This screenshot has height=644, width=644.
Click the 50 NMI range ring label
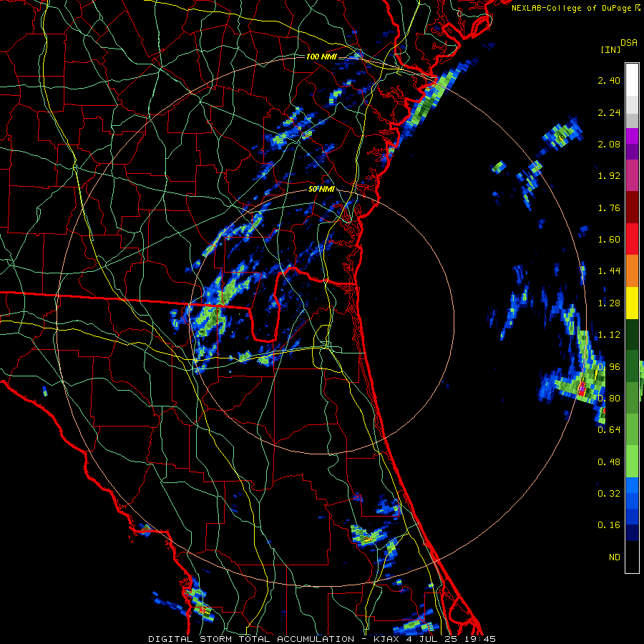pos(321,190)
